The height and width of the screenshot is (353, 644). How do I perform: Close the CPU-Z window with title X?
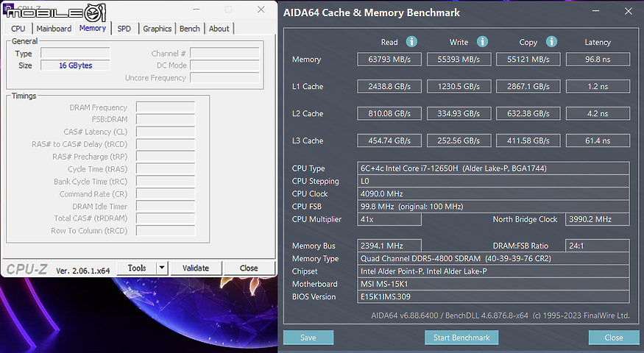tap(261, 9)
